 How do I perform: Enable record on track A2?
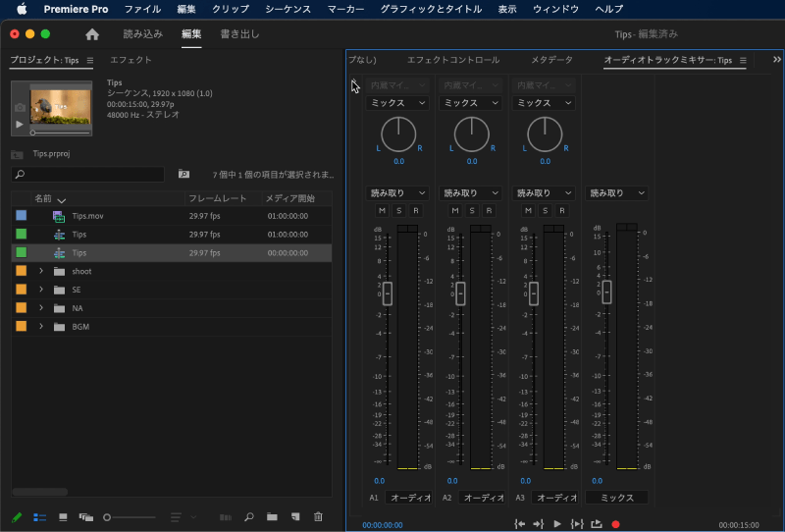[489, 210]
